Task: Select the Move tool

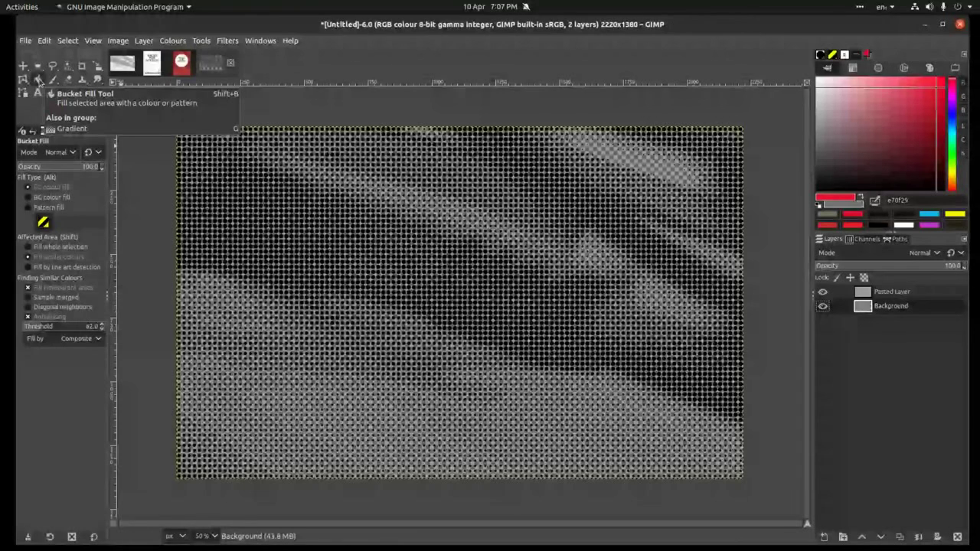Action: [x=23, y=67]
